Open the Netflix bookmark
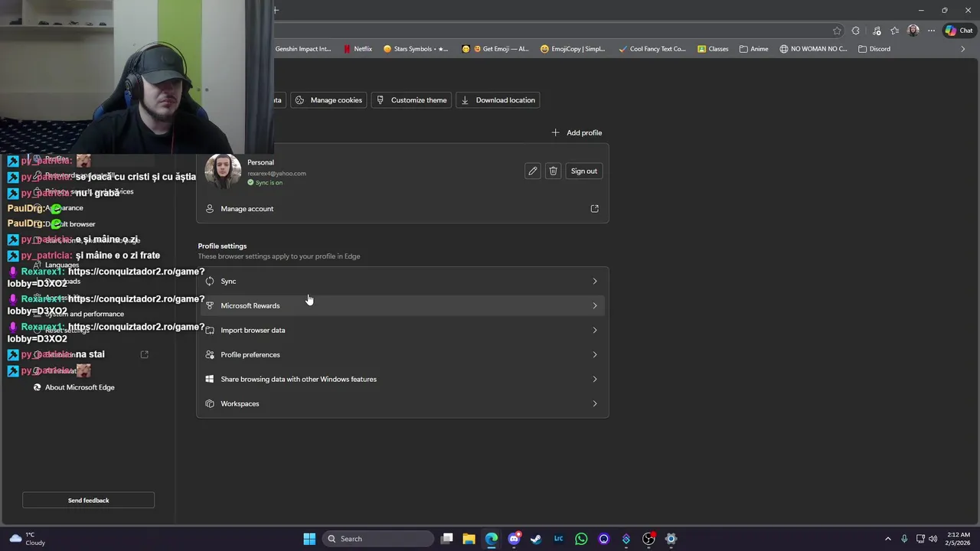 click(x=358, y=49)
